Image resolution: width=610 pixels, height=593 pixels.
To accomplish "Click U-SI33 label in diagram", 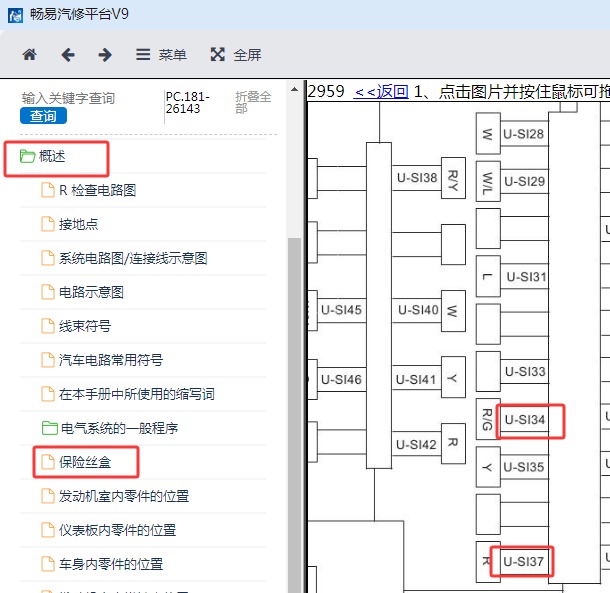I will 525,372.
